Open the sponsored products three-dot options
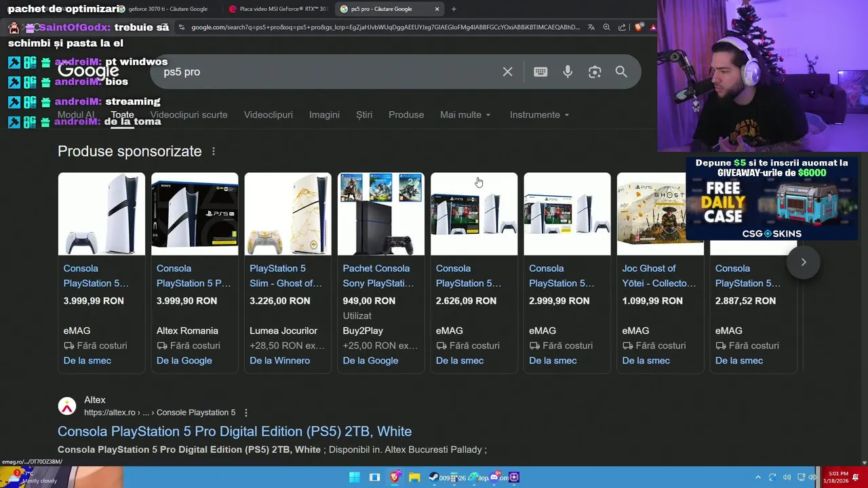The width and height of the screenshot is (868, 488). [x=214, y=151]
